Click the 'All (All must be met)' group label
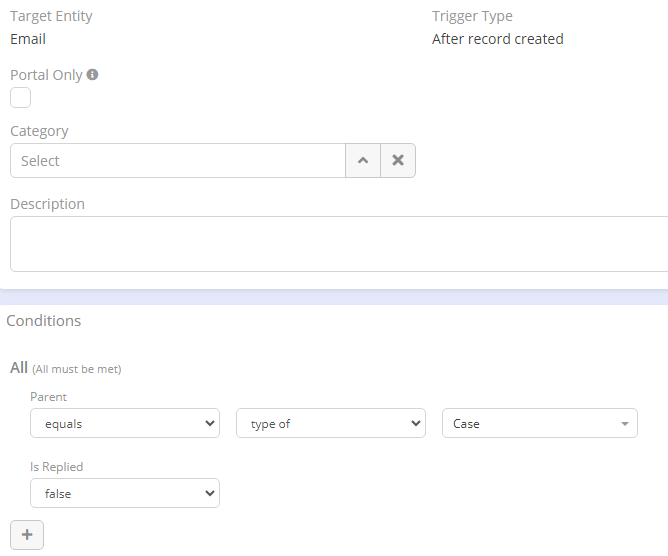 65,368
